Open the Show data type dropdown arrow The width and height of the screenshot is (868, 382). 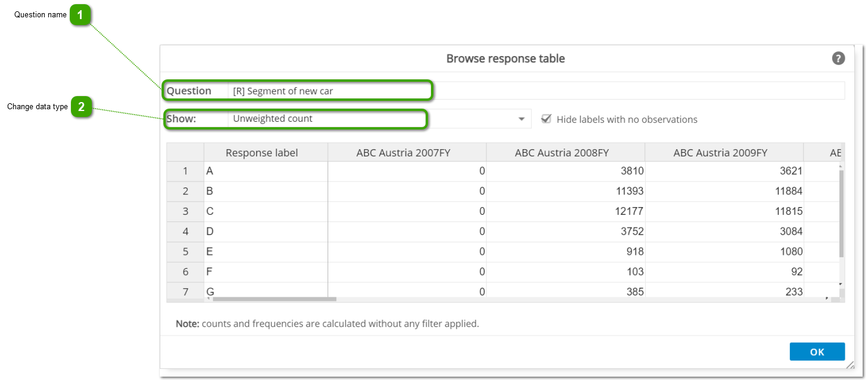point(522,119)
